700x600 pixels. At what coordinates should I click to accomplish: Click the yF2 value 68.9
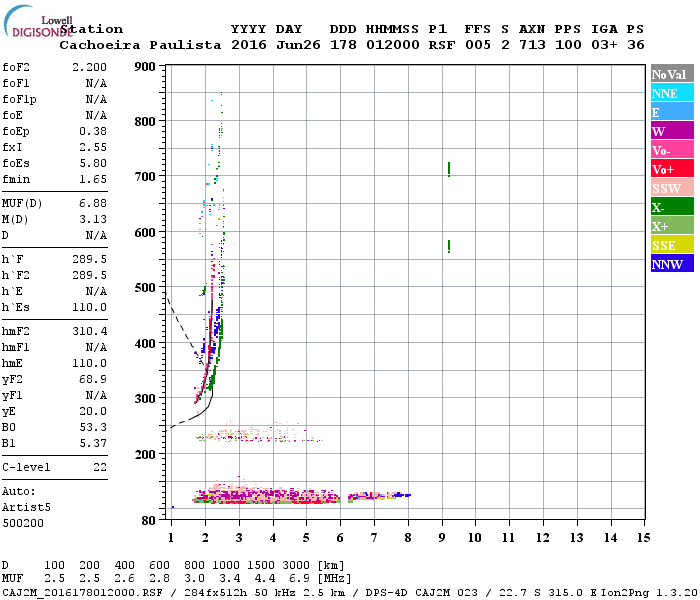[93, 379]
